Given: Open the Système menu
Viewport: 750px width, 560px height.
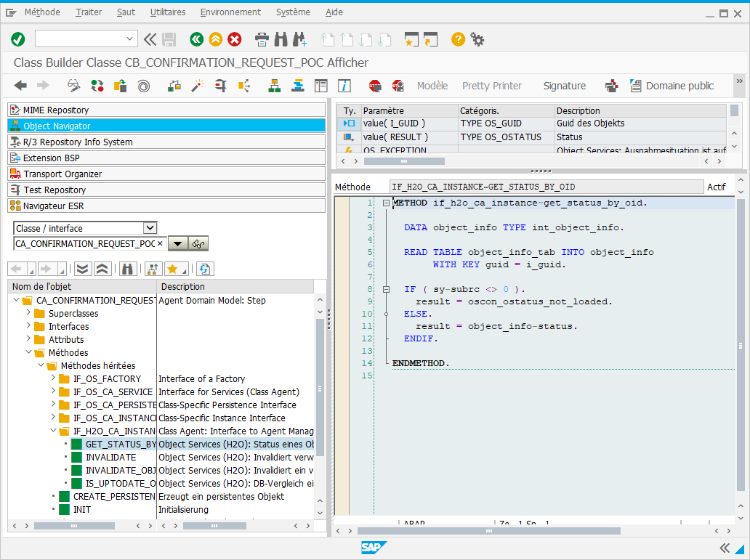Looking at the screenshot, I should (x=293, y=12).
